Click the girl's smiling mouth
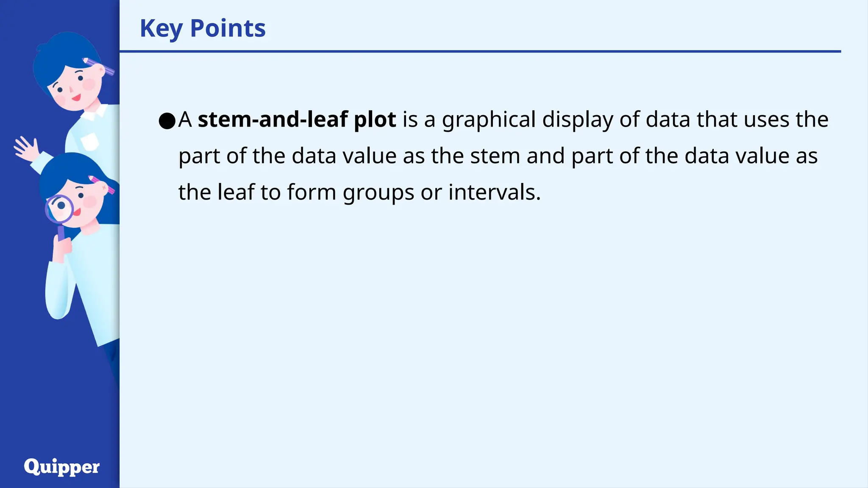Image resolution: width=868 pixels, height=488 pixels. [76, 212]
